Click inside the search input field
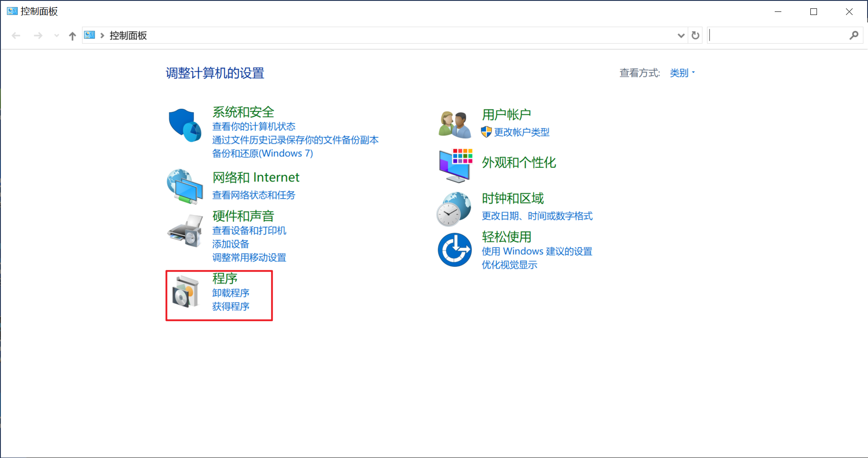Screen dimensions: 868x458 pyautogui.click(x=783, y=35)
